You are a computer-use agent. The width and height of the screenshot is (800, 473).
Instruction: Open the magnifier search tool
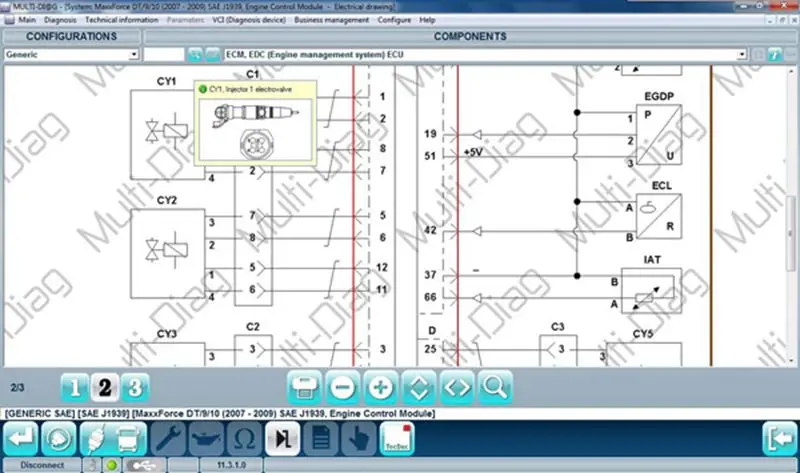point(495,388)
